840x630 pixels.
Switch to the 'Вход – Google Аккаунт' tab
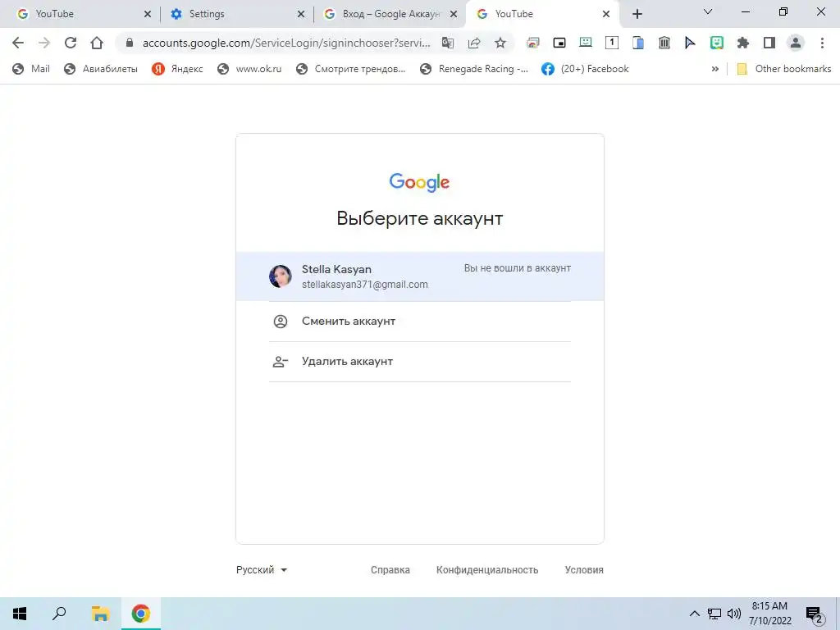coord(390,14)
